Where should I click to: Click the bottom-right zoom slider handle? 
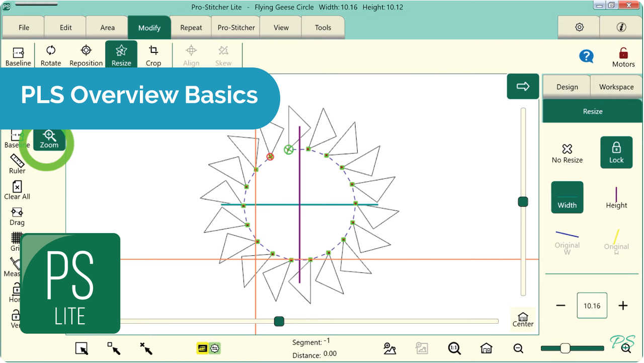tap(565, 348)
